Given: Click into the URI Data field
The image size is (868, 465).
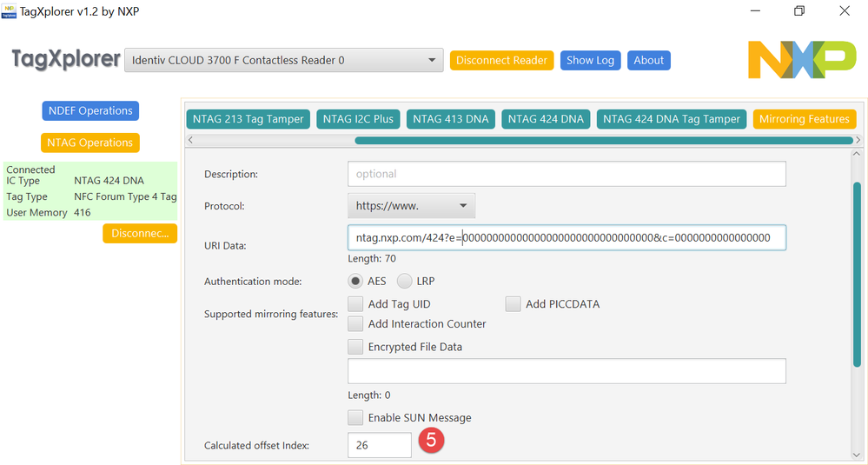Looking at the screenshot, I should (x=567, y=238).
